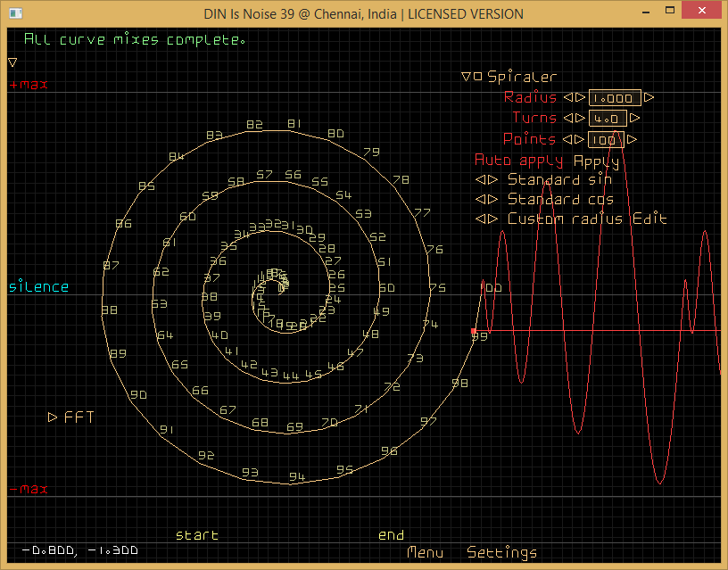This screenshot has height=570, width=728.
Task: Increase Turns with the arrow after 4.0
Action: point(634,118)
